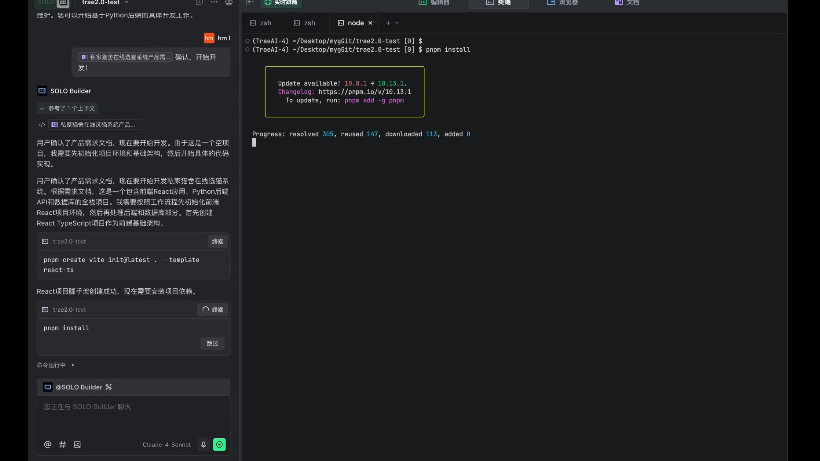Switch to the Editor tab in top bar
The width and height of the screenshot is (820, 461).
(x=435, y=3)
